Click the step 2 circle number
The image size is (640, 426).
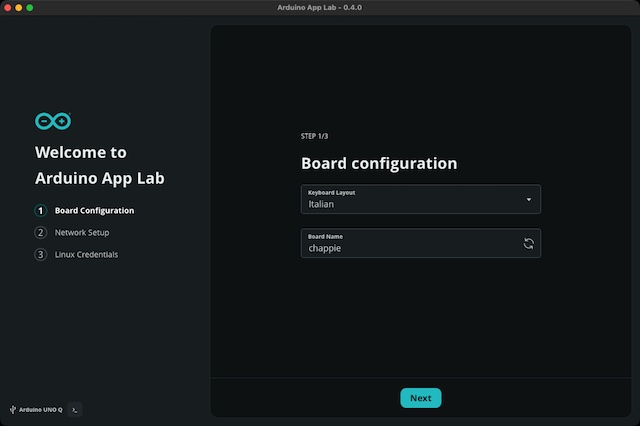point(41,233)
